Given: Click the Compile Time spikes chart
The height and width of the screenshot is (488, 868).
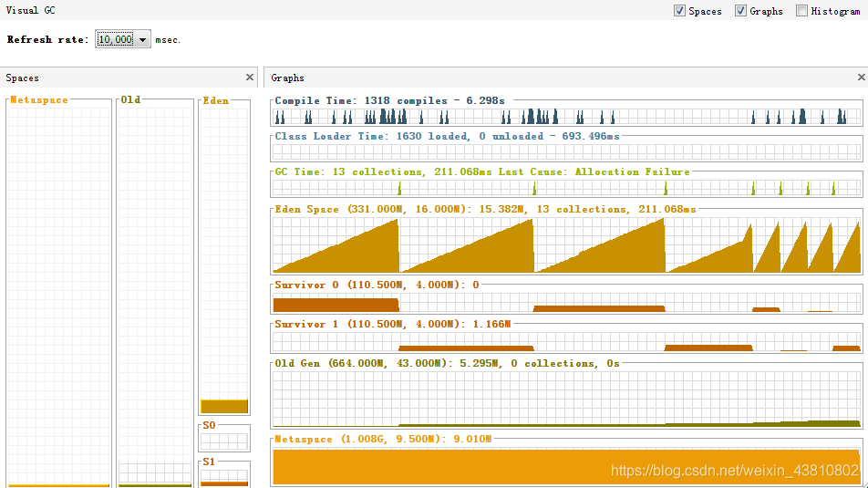Looking at the screenshot, I should pos(567,117).
